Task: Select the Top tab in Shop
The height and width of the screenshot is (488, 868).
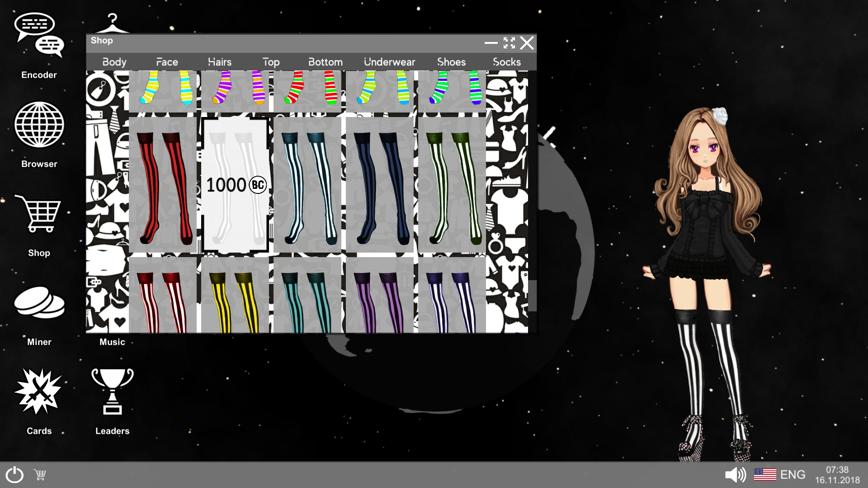Action: click(x=271, y=61)
